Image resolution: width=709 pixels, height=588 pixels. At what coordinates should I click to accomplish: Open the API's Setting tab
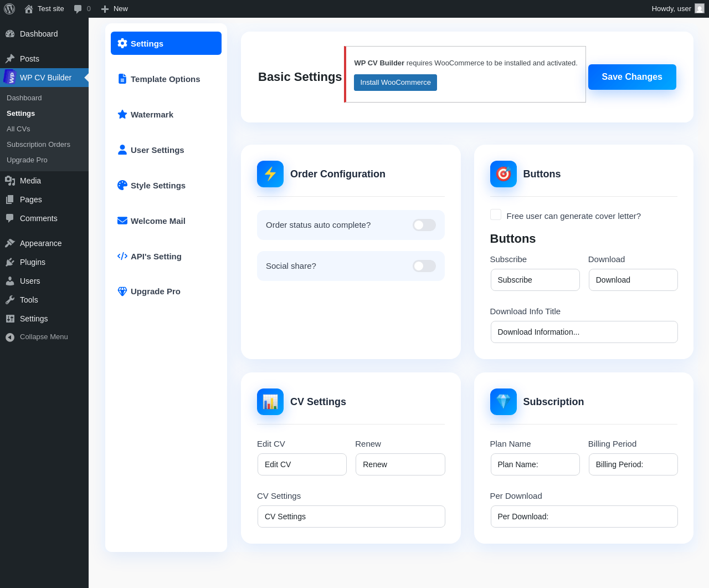(x=166, y=256)
